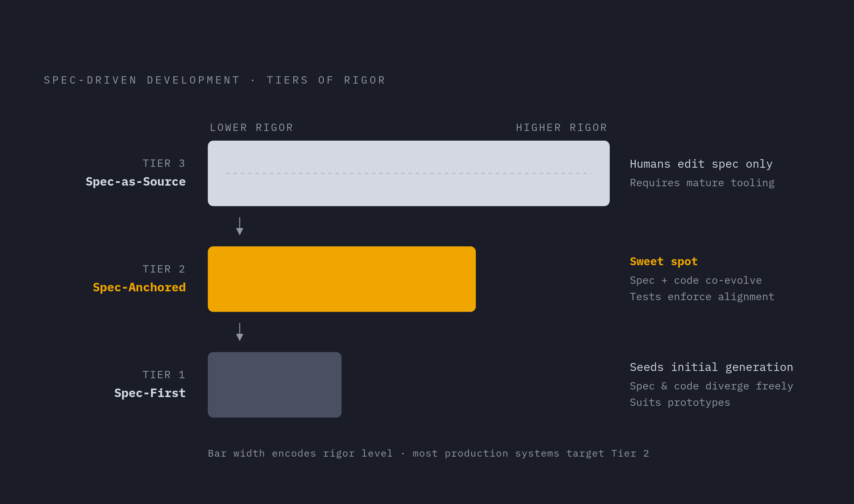Select the TIER 1 label

(164, 375)
